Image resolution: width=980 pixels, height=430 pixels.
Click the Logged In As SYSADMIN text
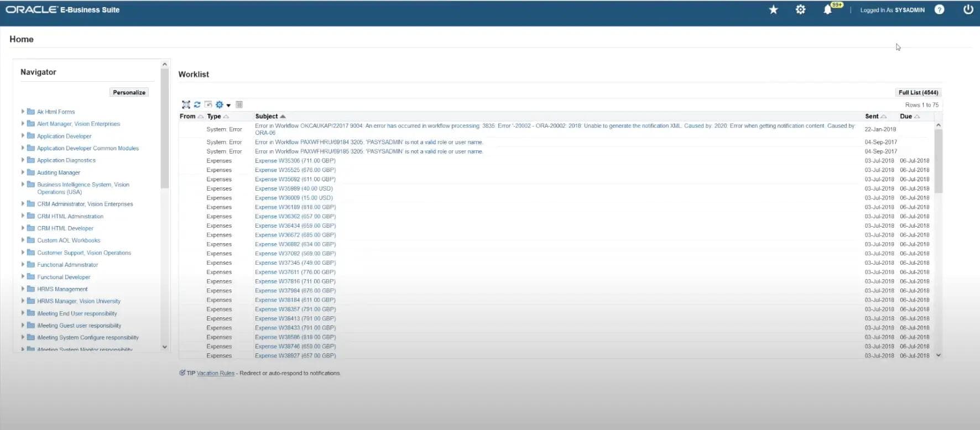click(892, 10)
